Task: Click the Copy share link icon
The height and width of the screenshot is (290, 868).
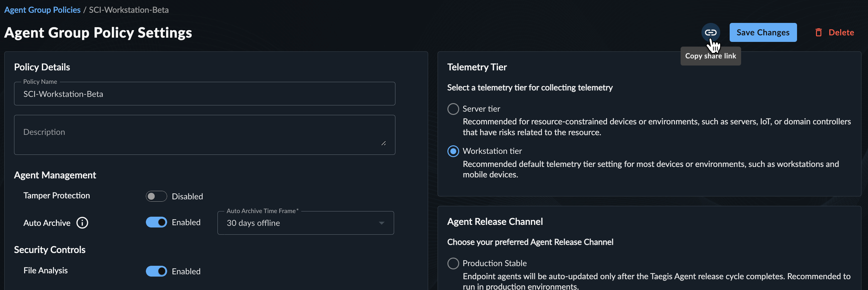Action: tap(710, 32)
